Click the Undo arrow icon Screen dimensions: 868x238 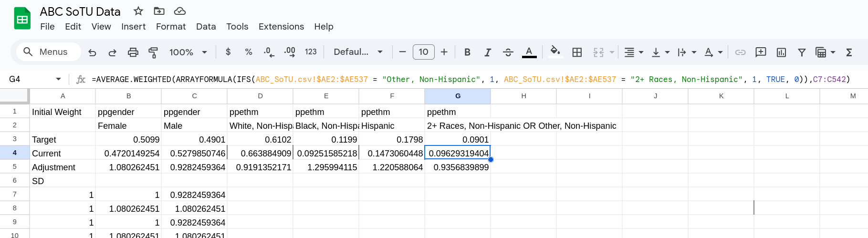(x=93, y=52)
